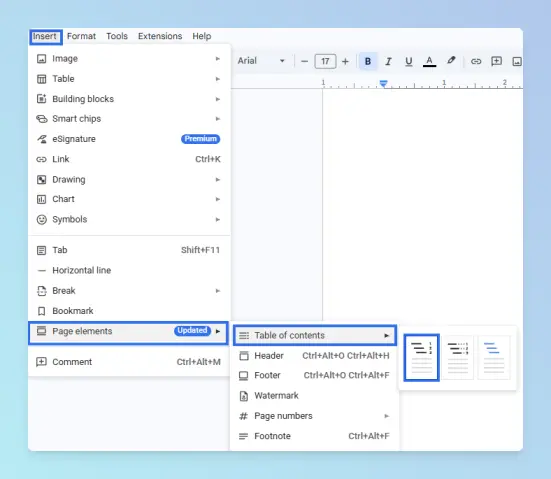This screenshot has height=479, width=551.
Task: Expand the Table submenu arrow
Action: point(218,79)
